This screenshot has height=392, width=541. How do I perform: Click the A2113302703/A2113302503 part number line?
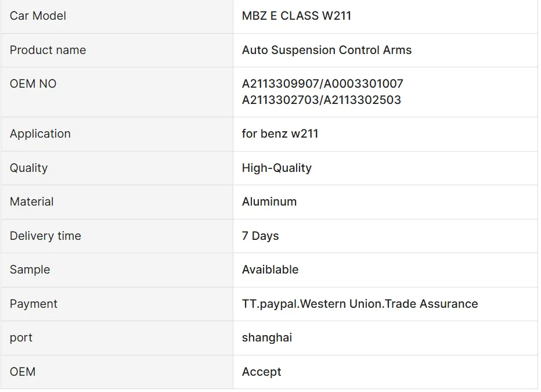[x=321, y=100]
